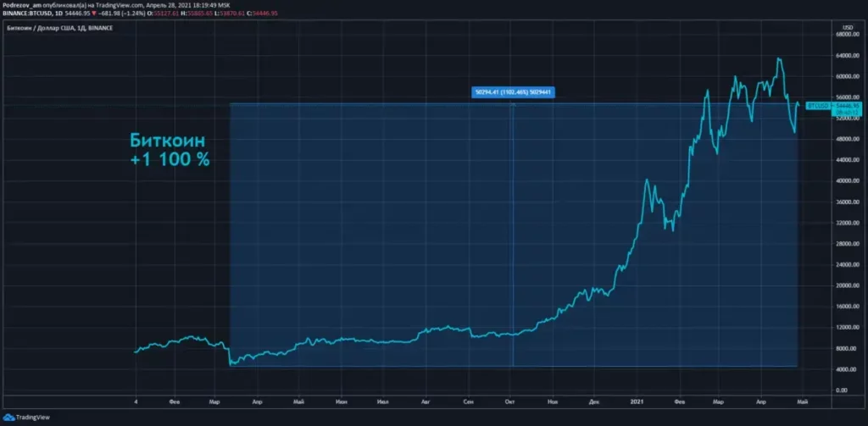
Task: Click the 24000.00 price axis label
Action: tap(849, 264)
